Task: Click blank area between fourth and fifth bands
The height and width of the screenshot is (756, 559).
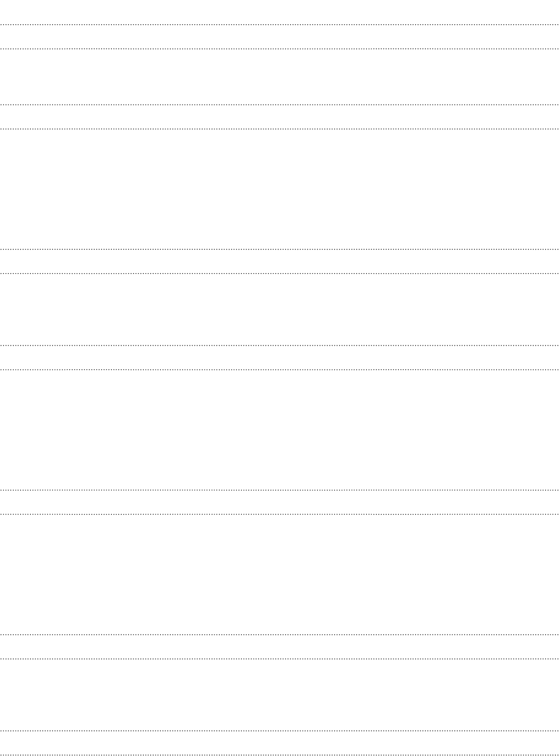Action: click(x=279, y=429)
